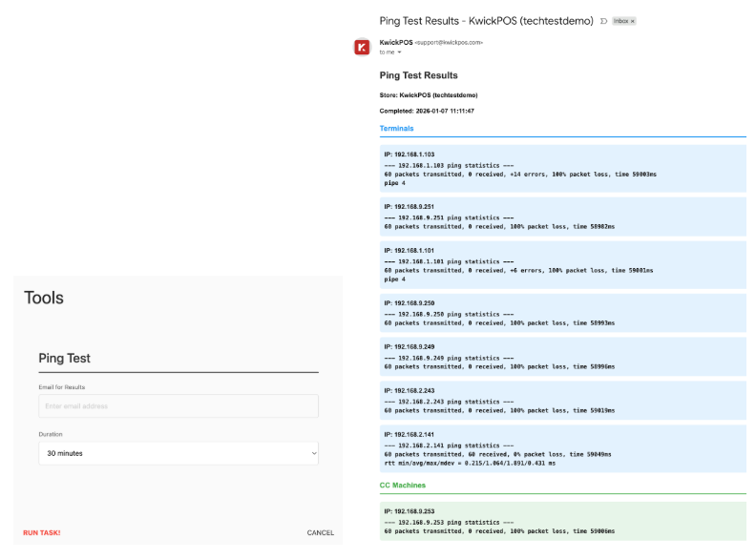
Task: Click the rtt min/avg/max/mdev statistics line
Action: (470, 463)
